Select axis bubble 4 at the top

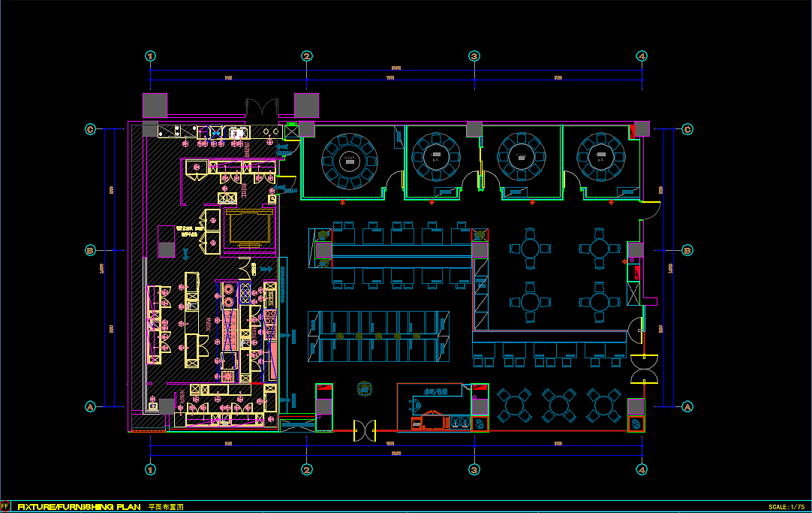coord(642,56)
